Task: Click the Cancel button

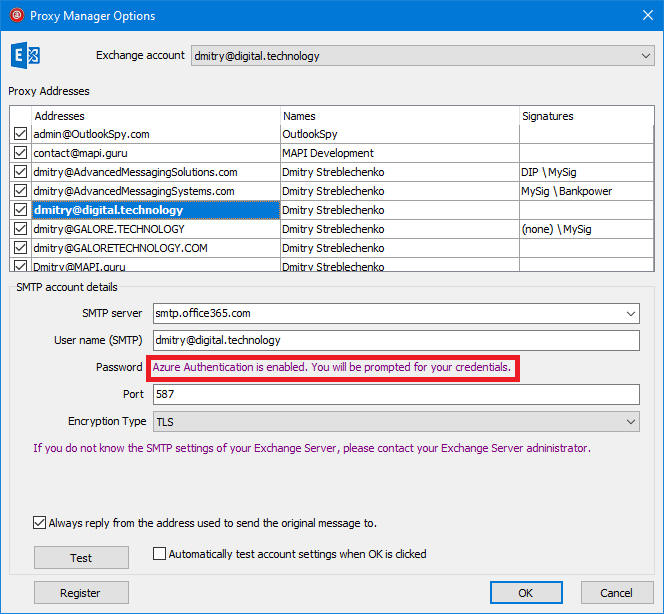Action: click(617, 593)
